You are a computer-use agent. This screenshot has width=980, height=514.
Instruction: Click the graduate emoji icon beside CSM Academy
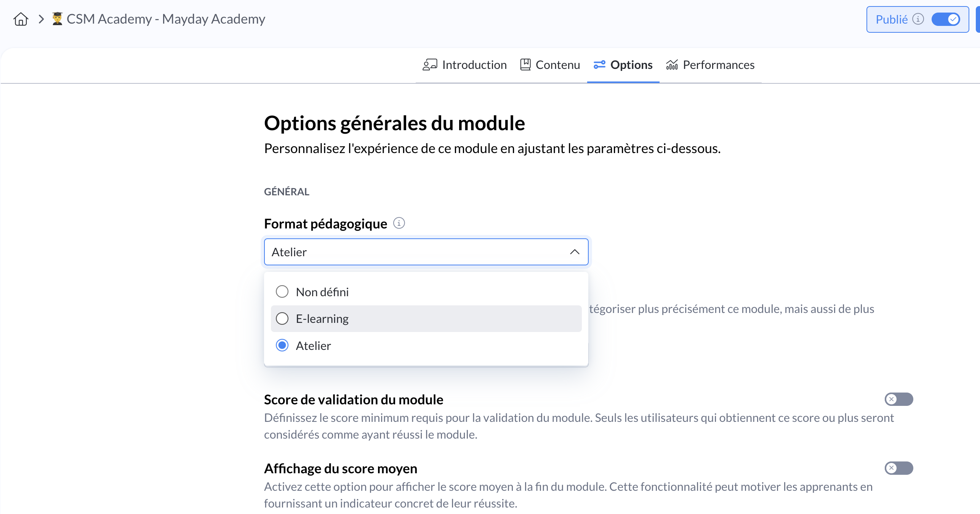[57, 19]
